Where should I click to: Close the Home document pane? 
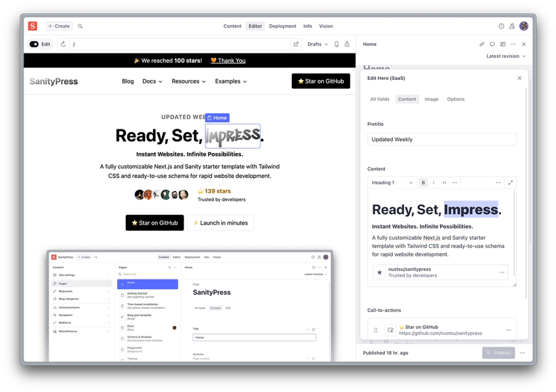[524, 44]
